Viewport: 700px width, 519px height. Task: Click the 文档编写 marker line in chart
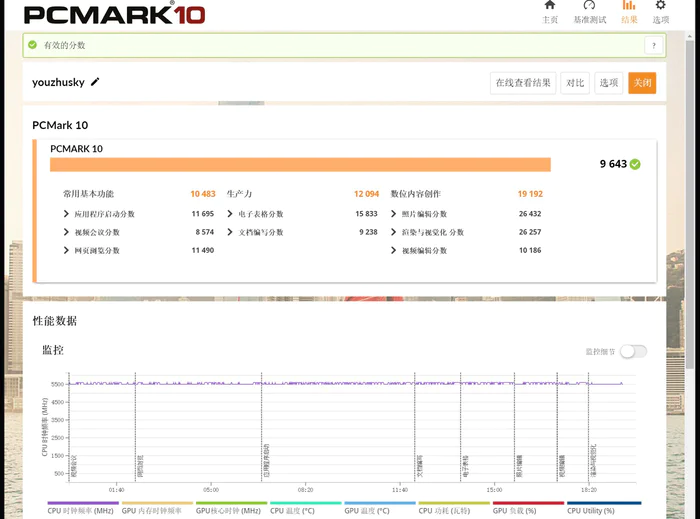pyautogui.click(x=415, y=427)
